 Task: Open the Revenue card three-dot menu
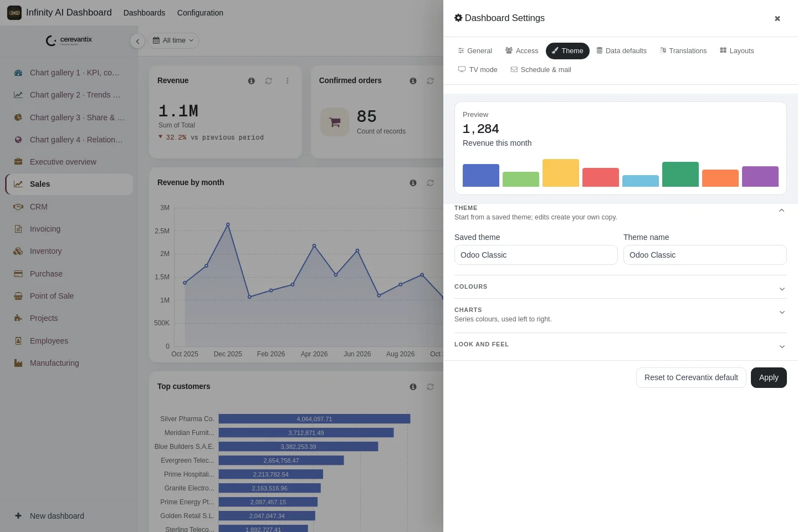pos(287,81)
